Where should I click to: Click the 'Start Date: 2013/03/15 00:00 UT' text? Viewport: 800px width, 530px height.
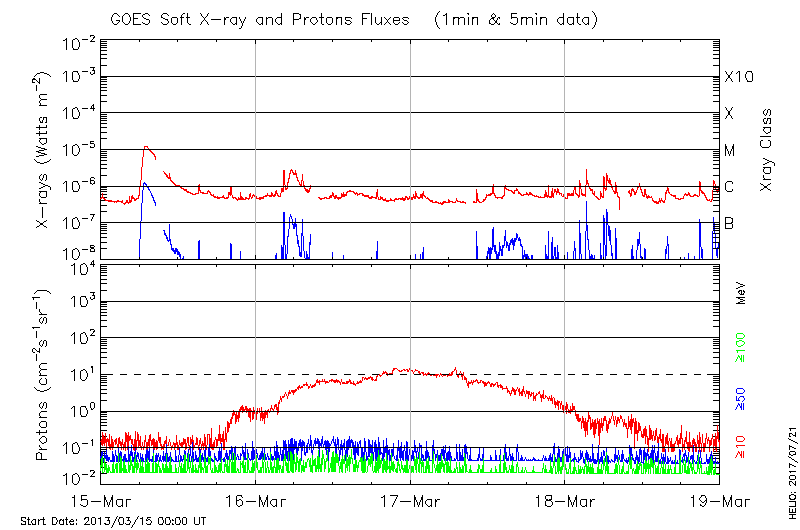pos(113,521)
